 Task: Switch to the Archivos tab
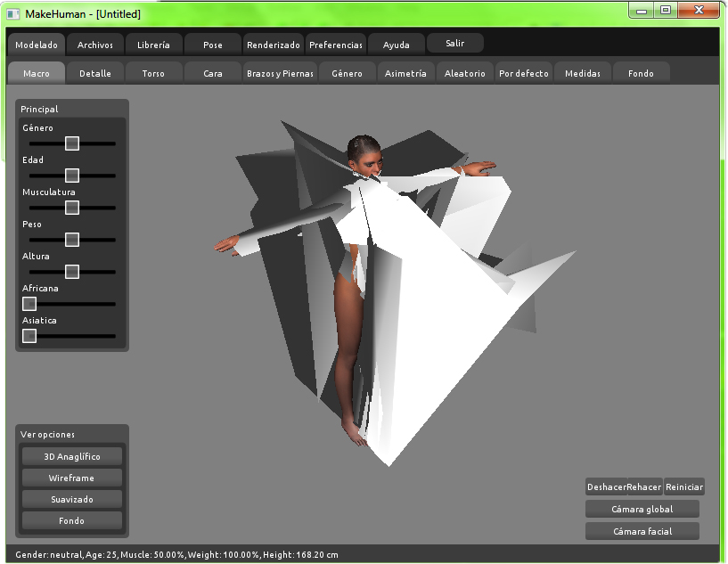pos(95,45)
